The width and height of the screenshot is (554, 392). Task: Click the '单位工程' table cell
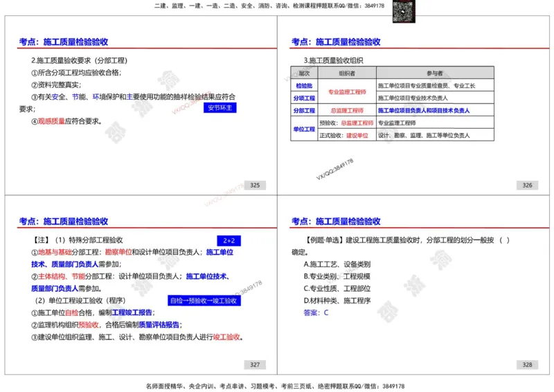click(304, 129)
